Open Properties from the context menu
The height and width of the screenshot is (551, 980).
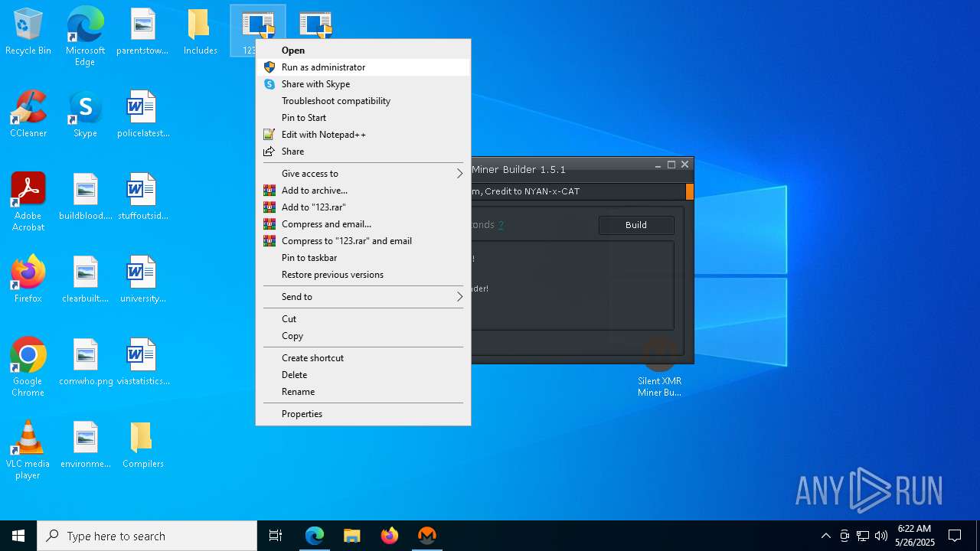pos(363,414)
